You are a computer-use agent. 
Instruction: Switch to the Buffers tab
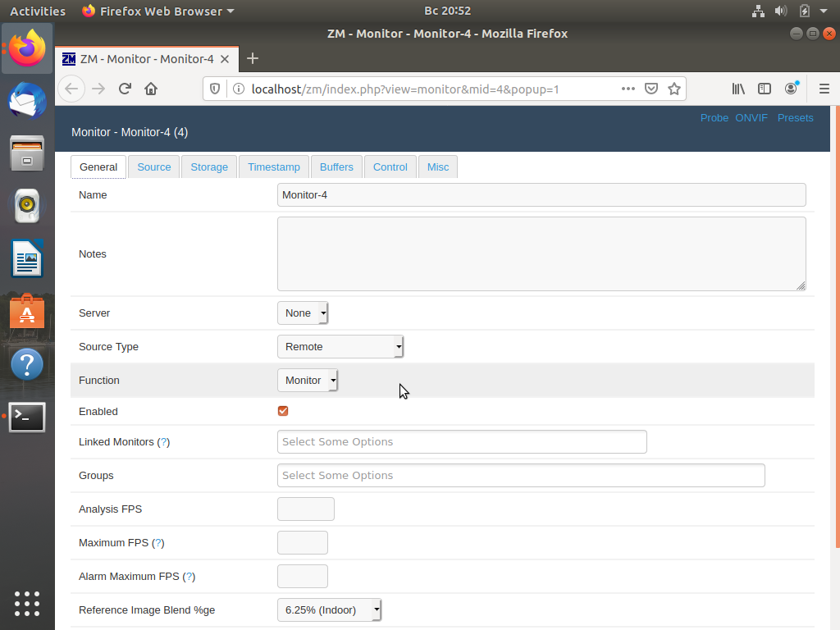tap(336, 167)
